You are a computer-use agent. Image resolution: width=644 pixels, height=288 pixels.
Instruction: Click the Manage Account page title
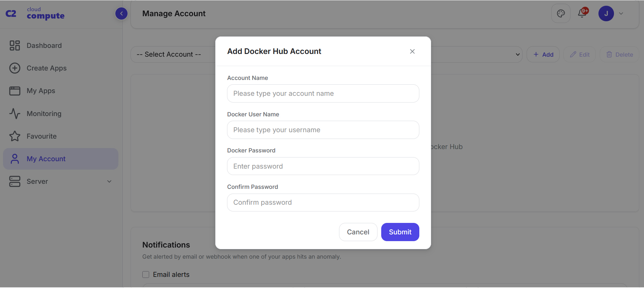coord(174,13)
